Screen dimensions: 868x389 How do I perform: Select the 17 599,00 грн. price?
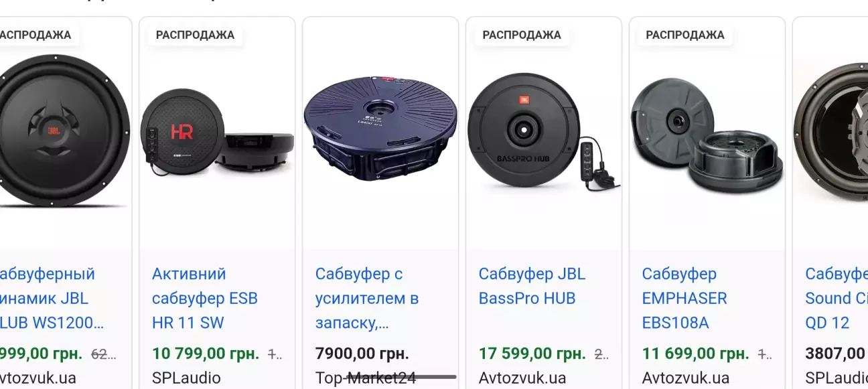532,354
